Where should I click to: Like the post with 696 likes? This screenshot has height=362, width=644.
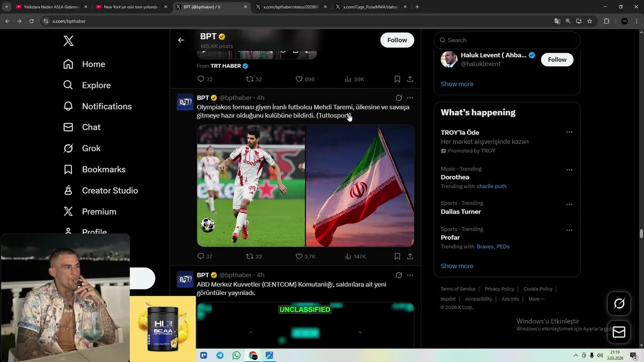(x=305, y=79)
